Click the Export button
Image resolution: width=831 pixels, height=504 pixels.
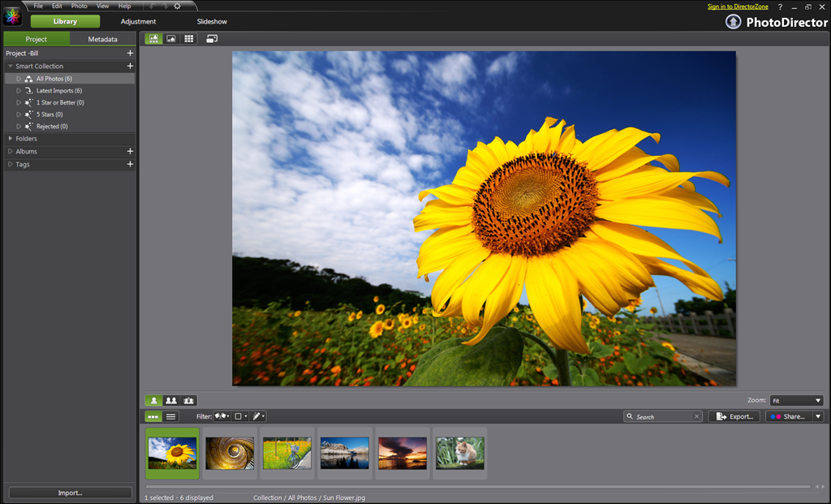pos(734,416)
